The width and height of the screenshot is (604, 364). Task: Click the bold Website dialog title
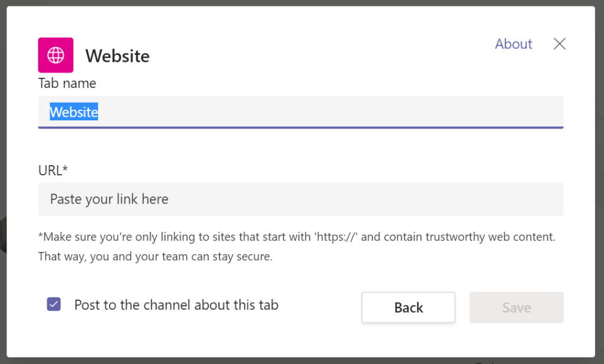click(117, 56)
